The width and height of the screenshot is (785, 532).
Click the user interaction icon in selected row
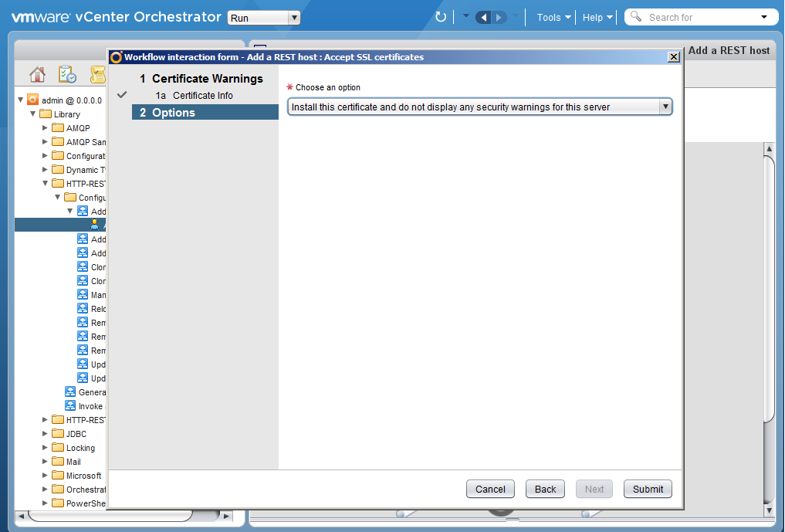pyautogui.click(x=94, y=225)
